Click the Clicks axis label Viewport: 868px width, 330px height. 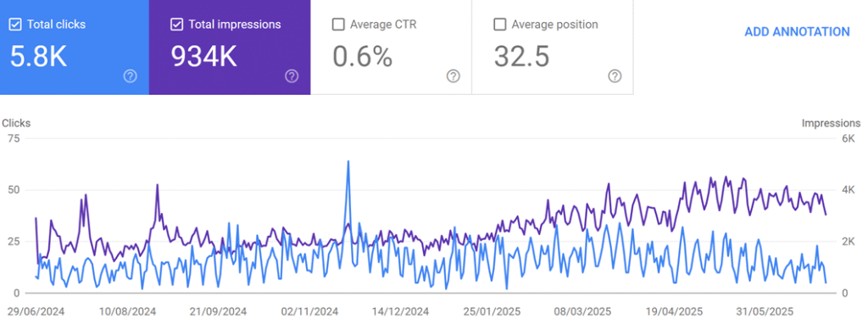click(16, 123)
